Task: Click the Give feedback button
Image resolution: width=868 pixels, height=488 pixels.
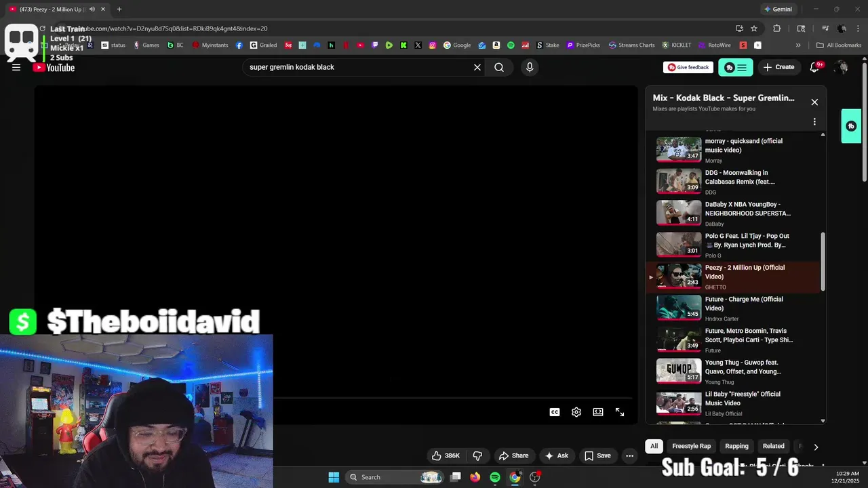Action: pos(688,67)
